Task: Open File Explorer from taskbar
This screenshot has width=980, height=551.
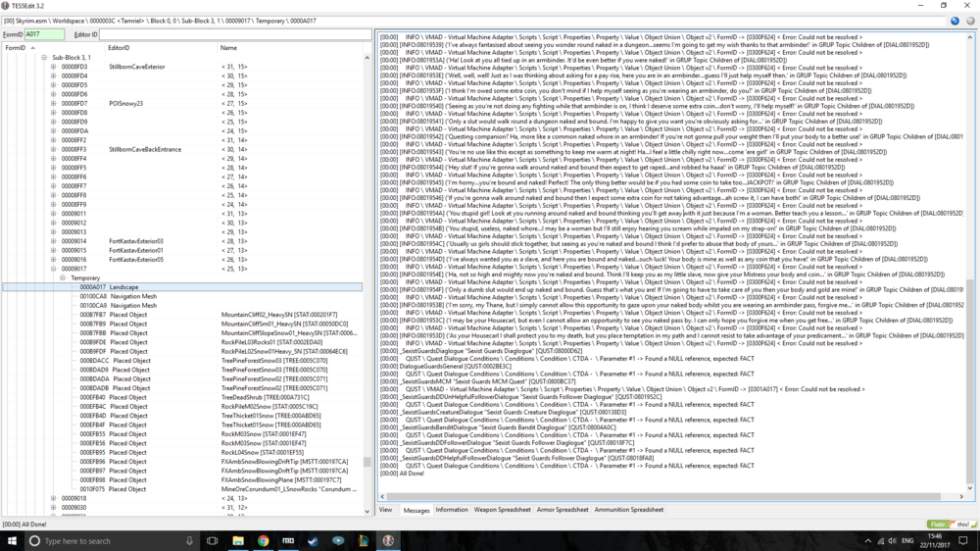Action: [237, 540]
